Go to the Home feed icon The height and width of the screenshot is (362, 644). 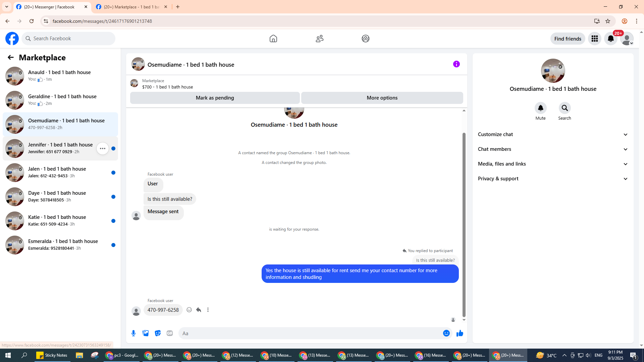coord(273,39)
